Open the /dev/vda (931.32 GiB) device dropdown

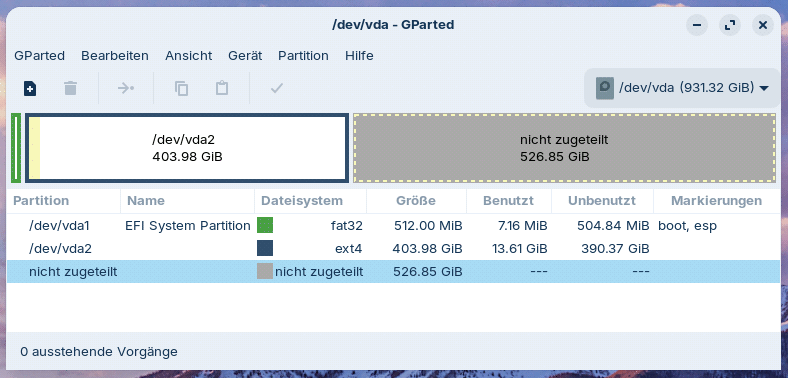click(682, 88)
